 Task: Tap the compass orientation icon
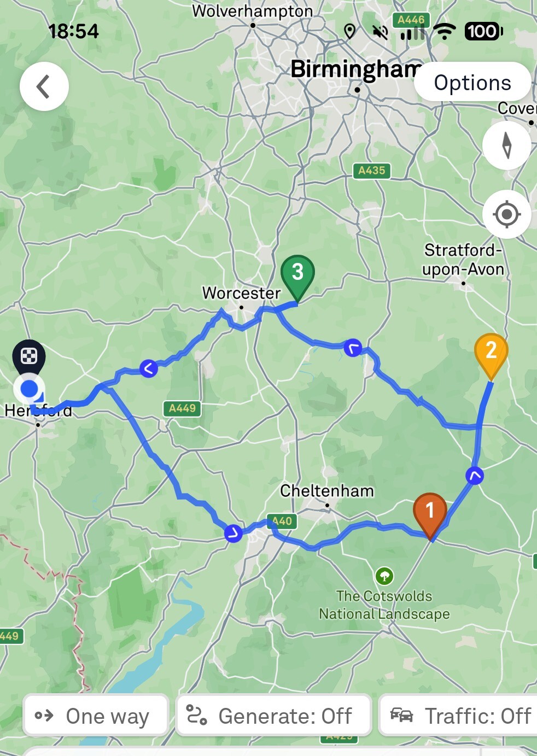507,145
